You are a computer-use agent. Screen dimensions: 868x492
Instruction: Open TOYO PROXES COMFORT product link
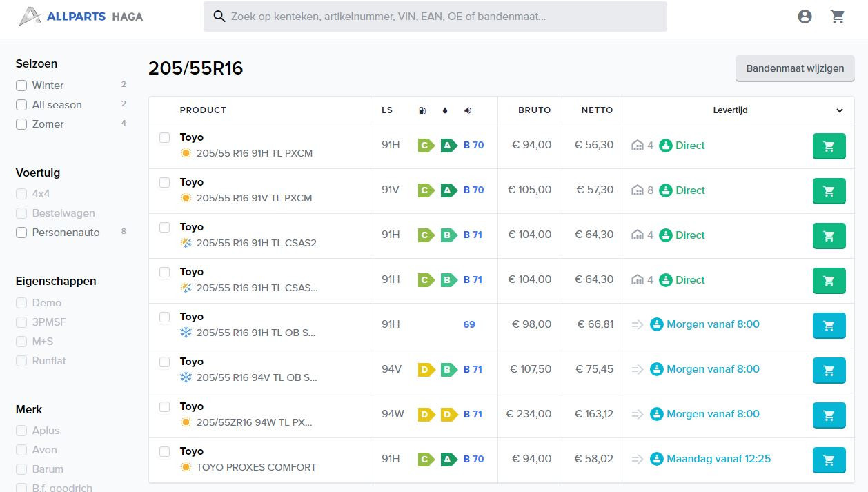click(x=257, y=467)
